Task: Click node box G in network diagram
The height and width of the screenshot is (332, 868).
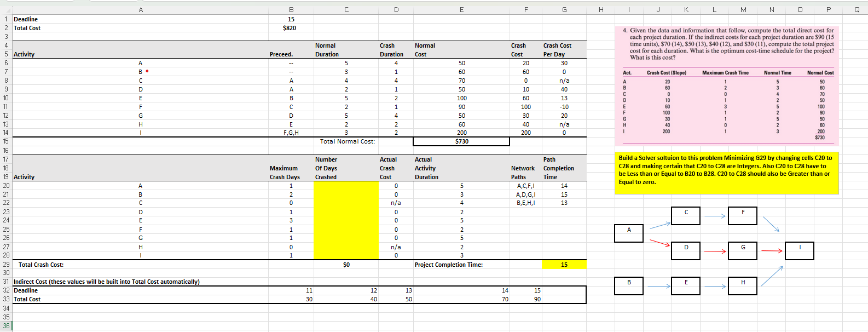Action: (743, 251)
